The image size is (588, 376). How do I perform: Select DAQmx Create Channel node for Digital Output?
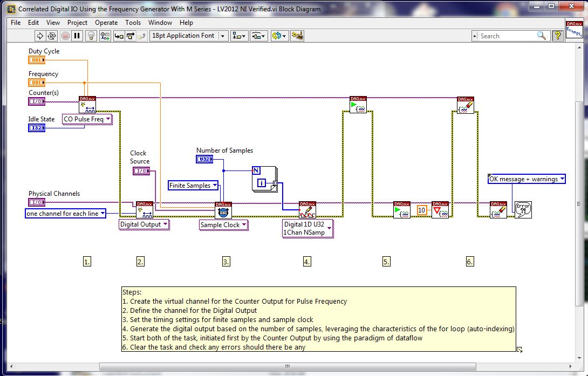pyautogui.click(x=145, y=210)
